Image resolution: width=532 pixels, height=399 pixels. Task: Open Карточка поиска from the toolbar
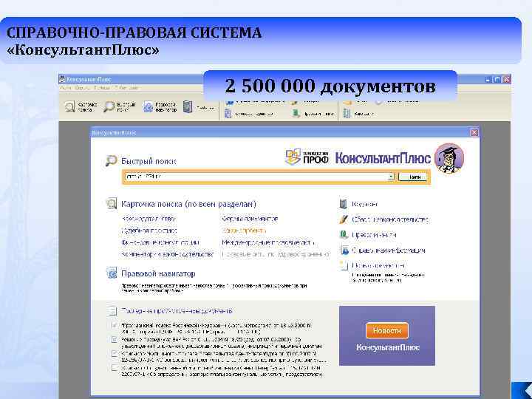[x=81, y=107]
